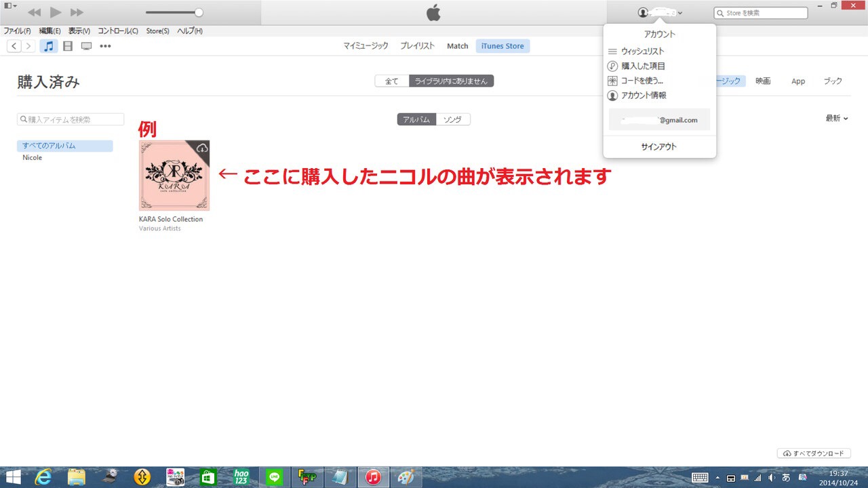Open the 編集(E) menu
This screenshot has height=488, width=868.
tap(50, 31)
